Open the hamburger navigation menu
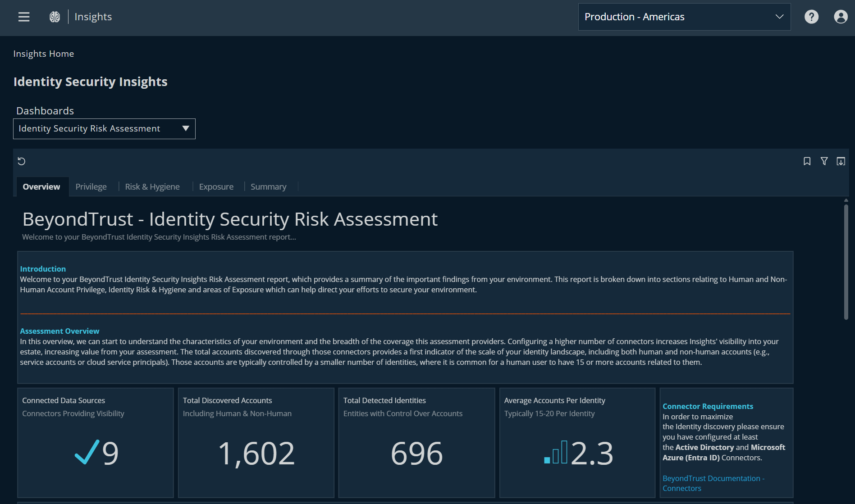 tap(23, 17)
